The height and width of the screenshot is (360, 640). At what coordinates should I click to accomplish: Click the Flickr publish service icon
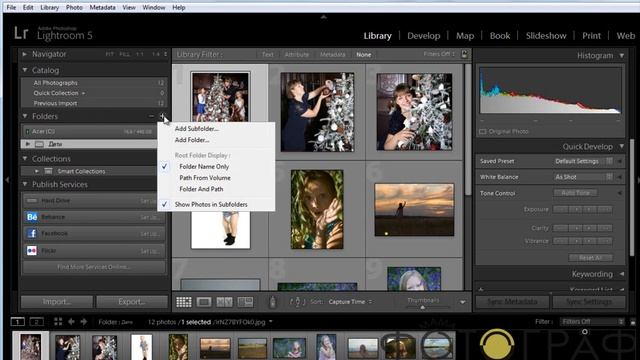(x=32, y=250)
